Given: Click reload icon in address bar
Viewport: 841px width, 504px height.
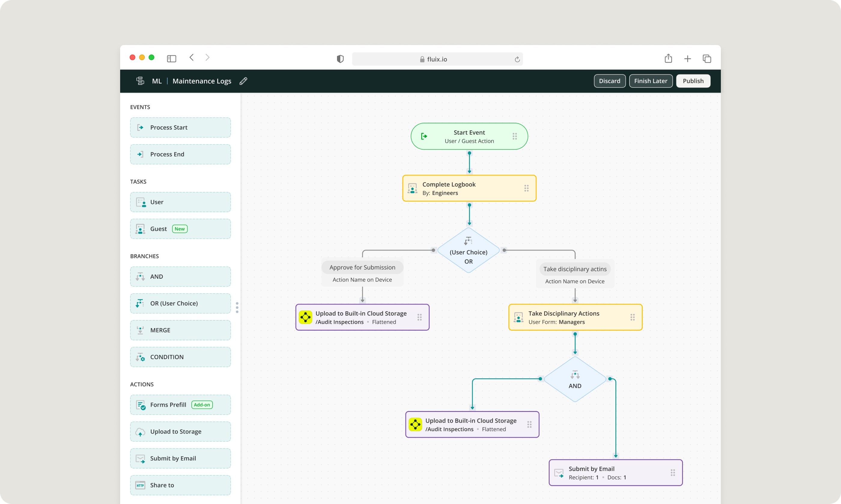Looking at the screenshot, I should point(517,59).
